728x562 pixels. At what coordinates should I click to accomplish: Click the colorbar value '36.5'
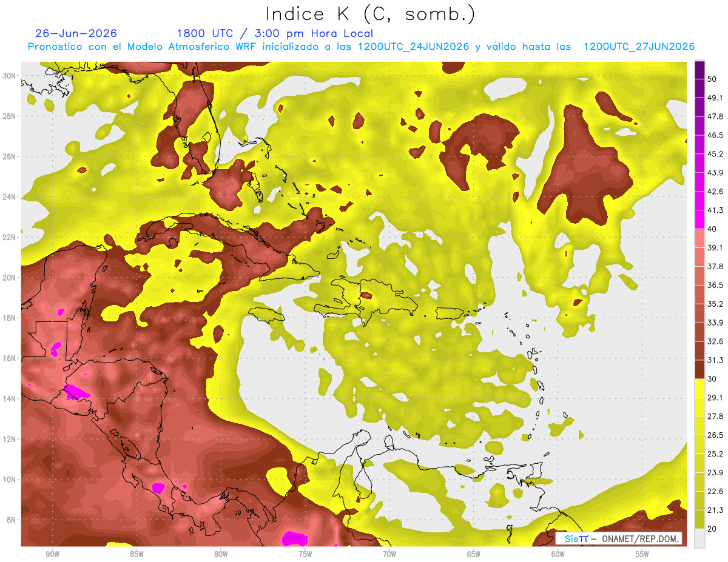(x=715, y=285)
